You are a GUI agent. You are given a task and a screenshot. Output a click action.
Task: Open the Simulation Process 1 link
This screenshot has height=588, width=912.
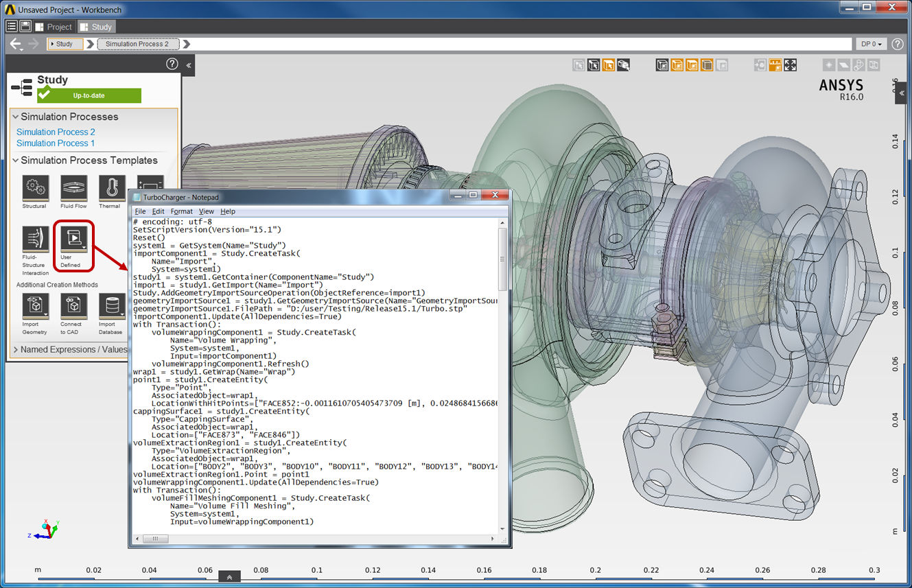coord(56,143)
